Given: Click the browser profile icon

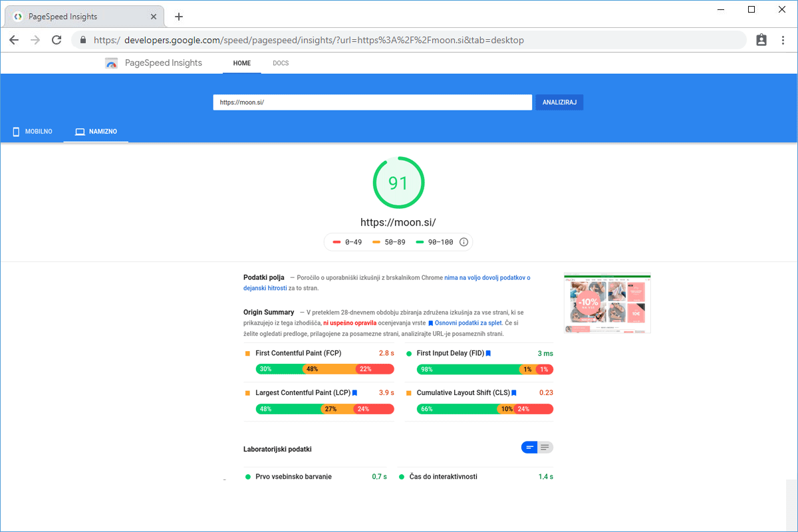Looking at the screenshot, I should tap(761, 40).
